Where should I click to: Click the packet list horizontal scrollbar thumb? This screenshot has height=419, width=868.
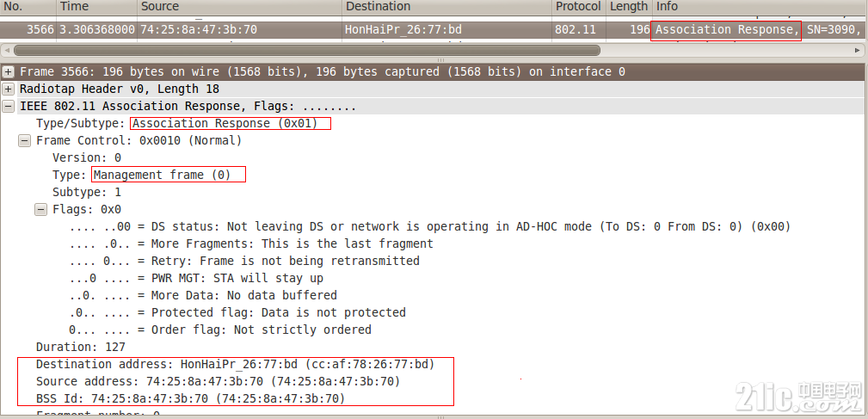306,51
